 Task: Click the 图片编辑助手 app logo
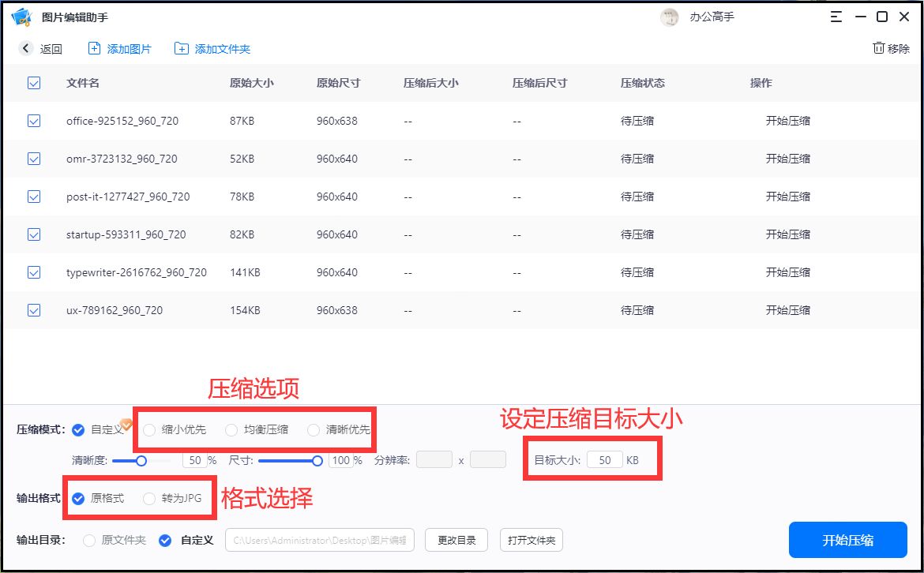coord(21,16)
